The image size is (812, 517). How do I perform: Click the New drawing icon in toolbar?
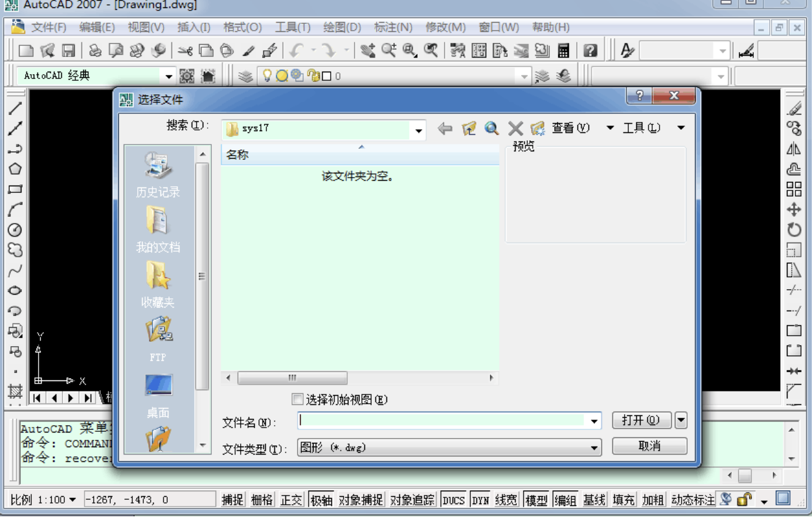26,50
